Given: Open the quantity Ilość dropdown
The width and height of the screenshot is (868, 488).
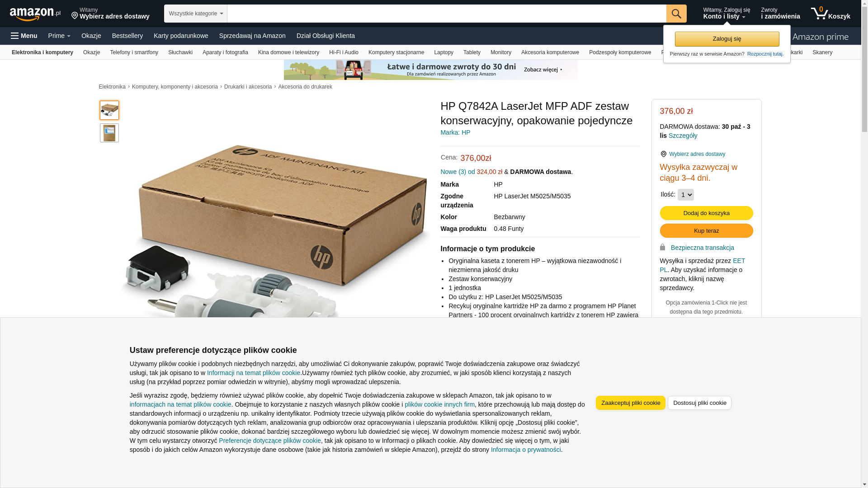Looking at the screenshot, I should (686, 195).
